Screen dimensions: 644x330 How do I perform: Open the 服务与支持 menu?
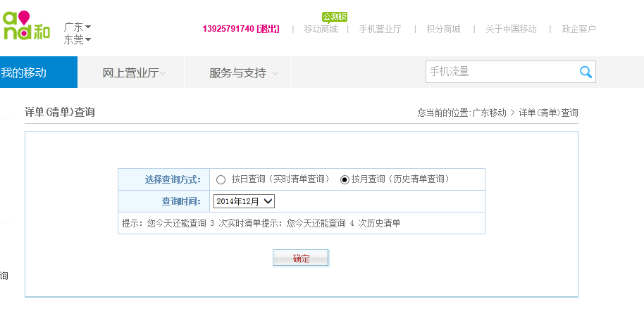[x=243, y=72]
